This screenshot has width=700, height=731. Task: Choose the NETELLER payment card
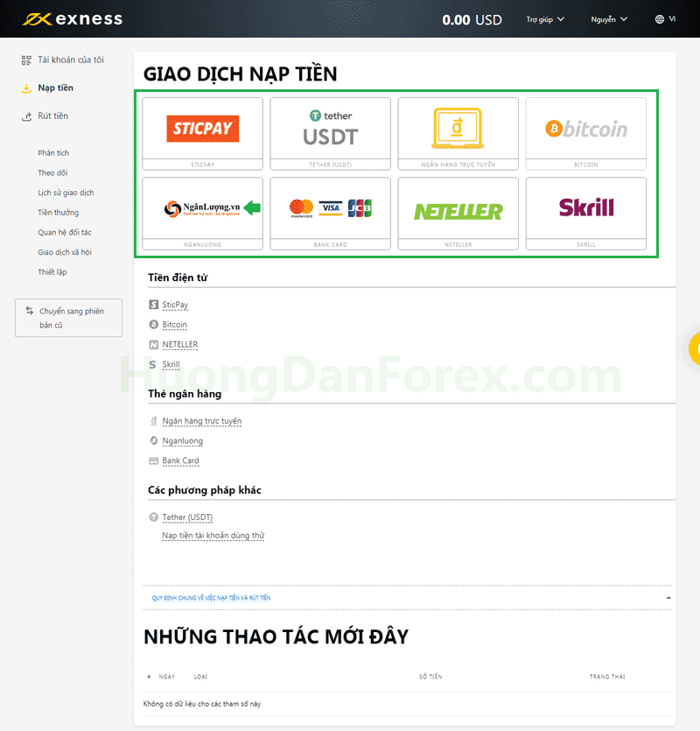coord(458,214)
